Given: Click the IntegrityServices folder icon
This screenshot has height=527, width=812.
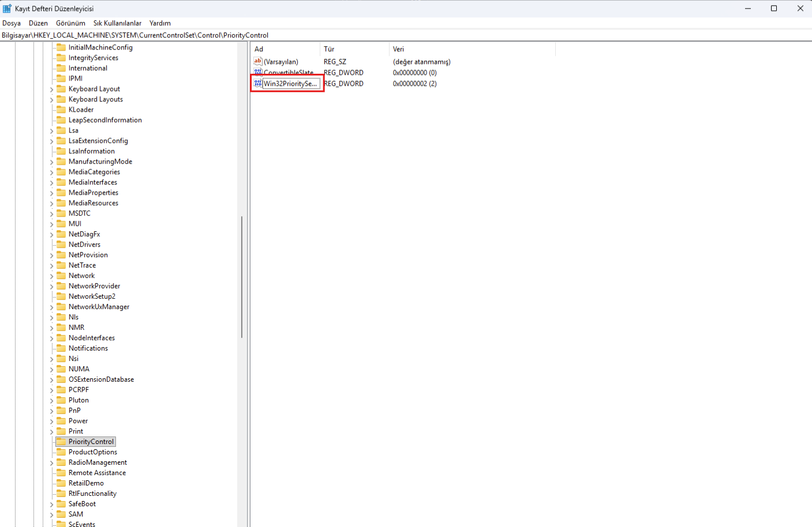Looking at the screenshot, I should [61, 58].
